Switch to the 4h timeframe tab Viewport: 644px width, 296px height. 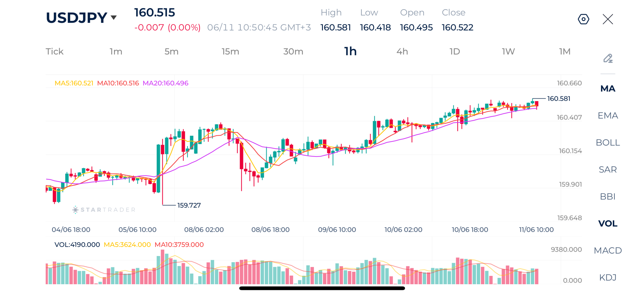point(402,52)
